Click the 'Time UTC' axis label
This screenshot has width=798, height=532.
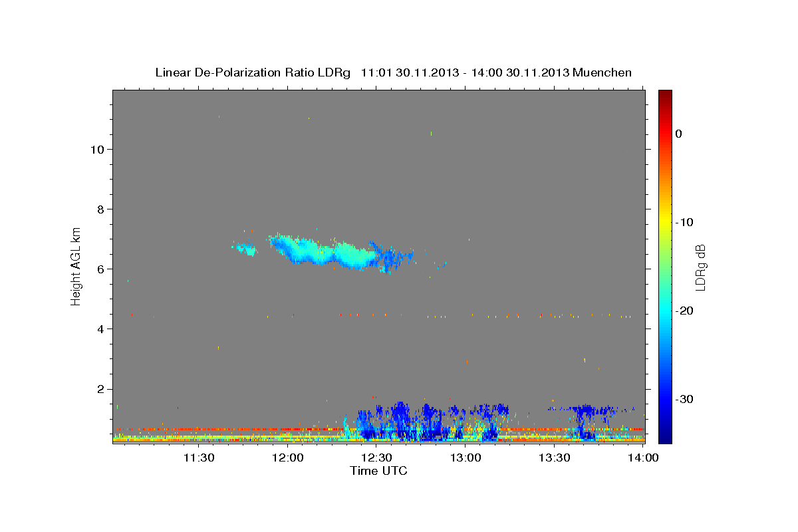click(x=378, y=471)
